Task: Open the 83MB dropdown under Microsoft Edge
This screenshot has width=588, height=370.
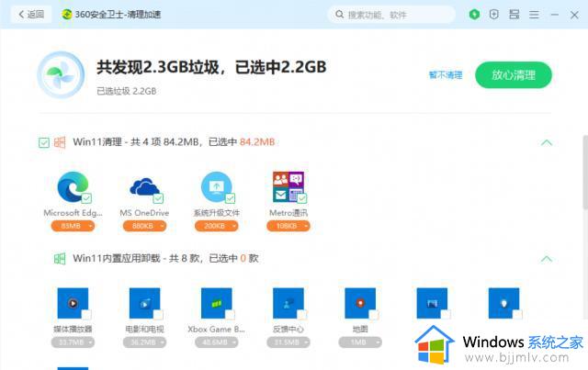Action: coord(73,226)
